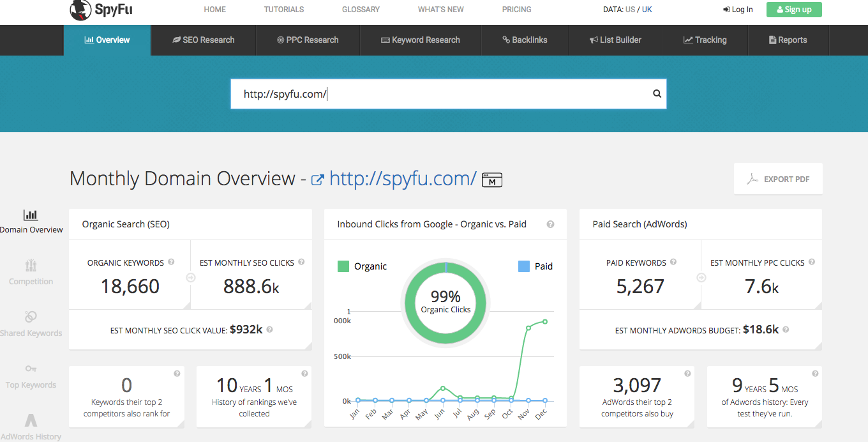
Task: Click the 7.6k PPC clicks value
Action: pos(762,287)
